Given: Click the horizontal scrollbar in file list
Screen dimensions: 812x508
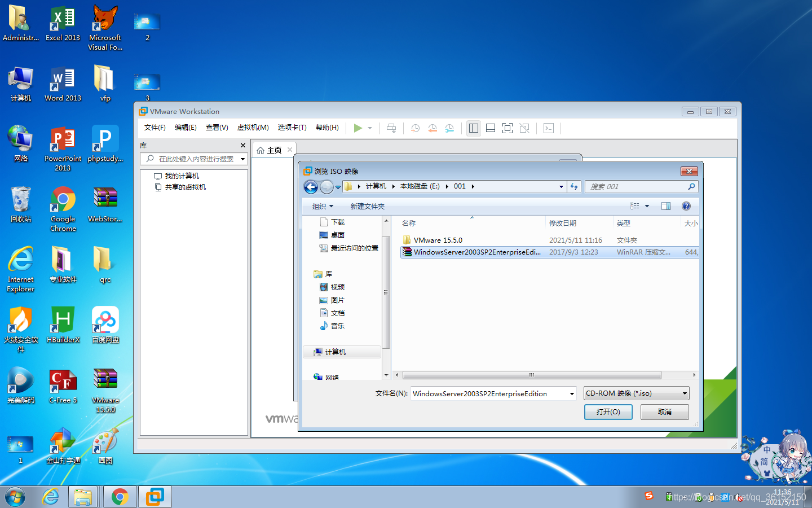Looking at the screenshot, I should pyautogui.click(x=531, y=375).
